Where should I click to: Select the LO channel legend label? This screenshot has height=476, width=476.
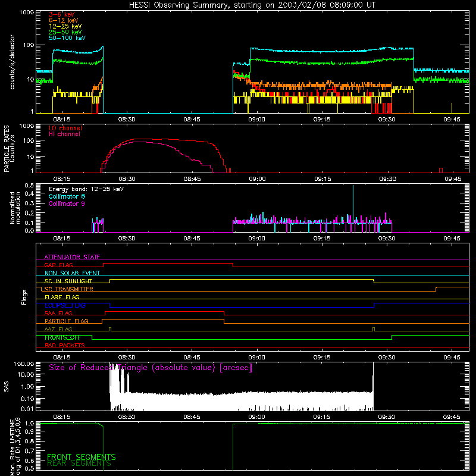[x=65, y=128]
